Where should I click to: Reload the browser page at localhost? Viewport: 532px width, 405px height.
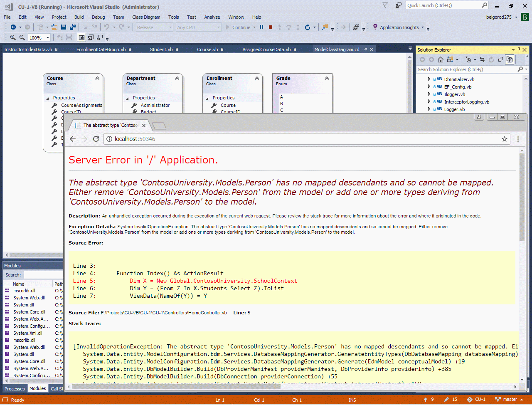96,139
